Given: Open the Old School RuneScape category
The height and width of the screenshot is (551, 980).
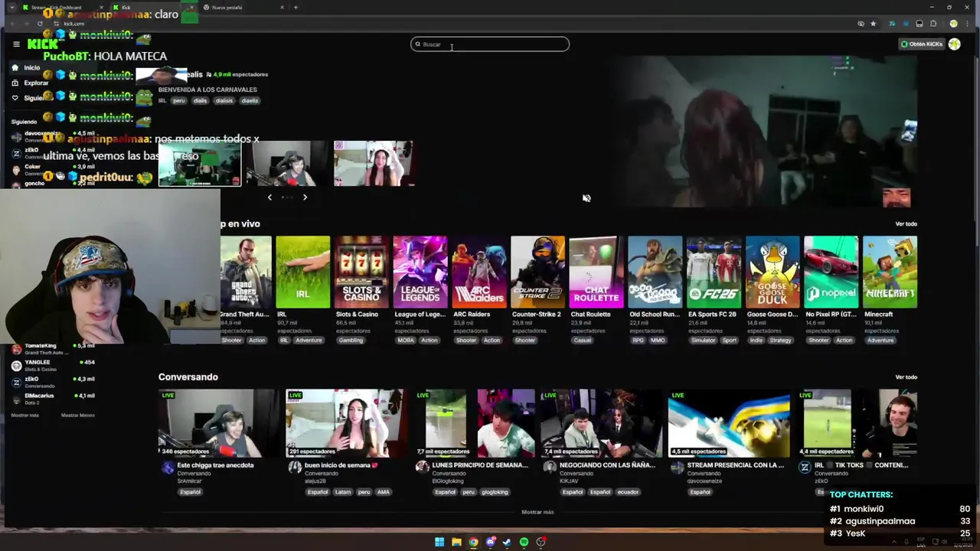Looking at the screenshot, I should tap(655, 272).
